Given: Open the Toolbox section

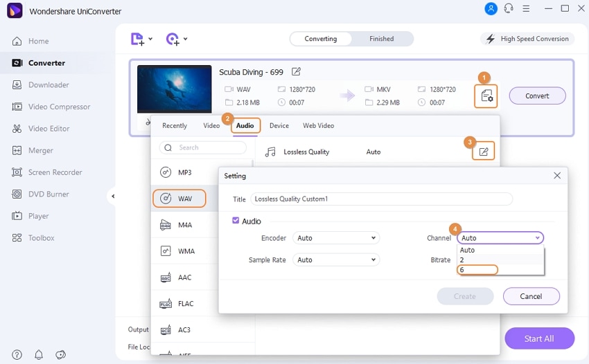Looking at the screenshot, I should pos(33,238).
